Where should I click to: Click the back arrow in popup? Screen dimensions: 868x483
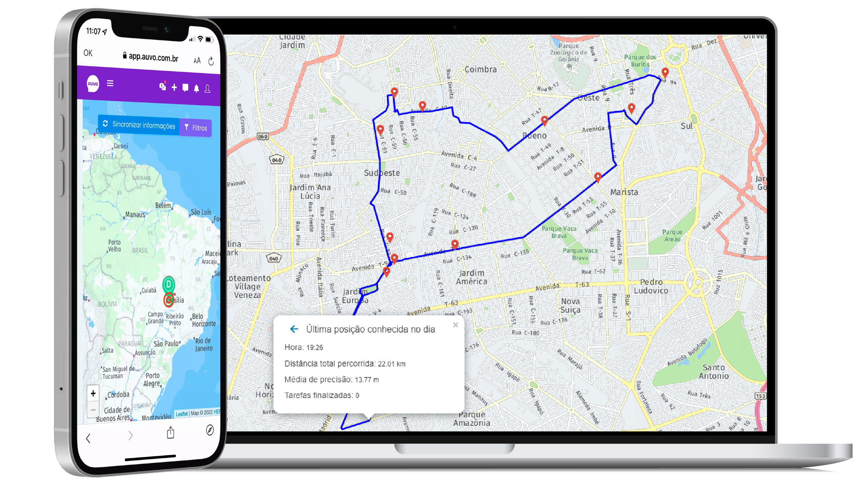point(292,328)
